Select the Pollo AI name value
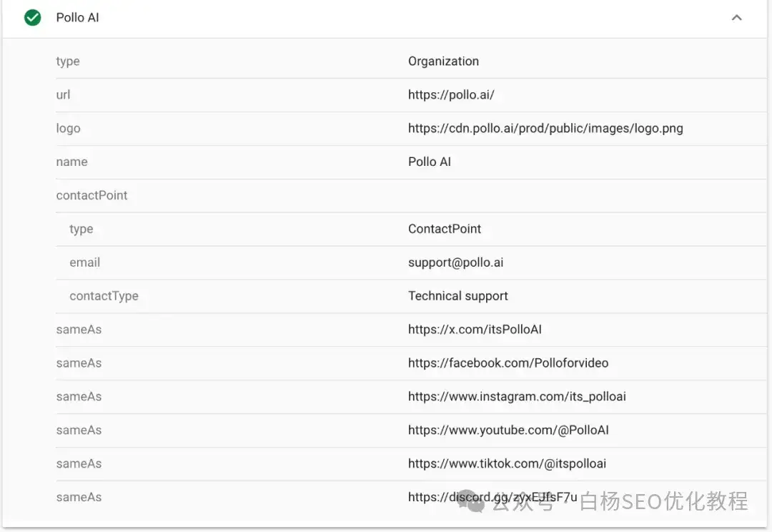The width and height of the screenshot is (772, 532). click(x=430, y=162)
